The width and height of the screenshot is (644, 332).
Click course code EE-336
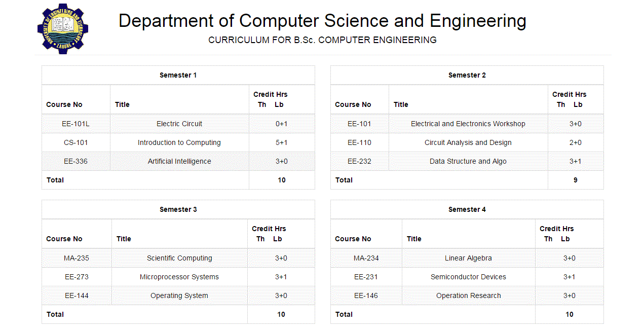coord(75,161)
